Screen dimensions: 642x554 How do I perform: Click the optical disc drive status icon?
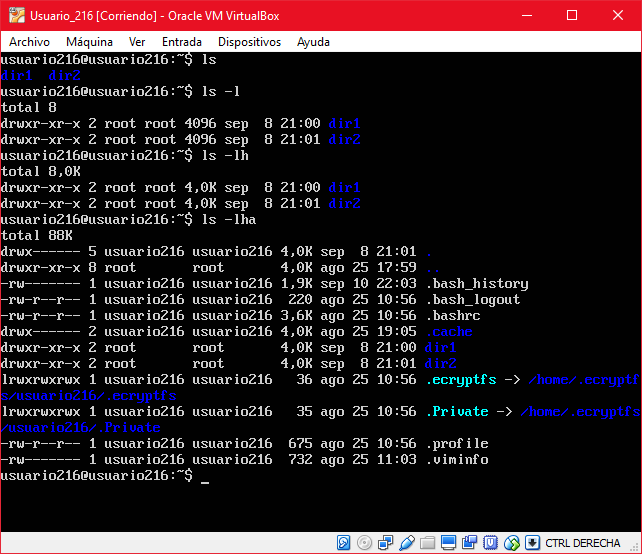(365, 543)
